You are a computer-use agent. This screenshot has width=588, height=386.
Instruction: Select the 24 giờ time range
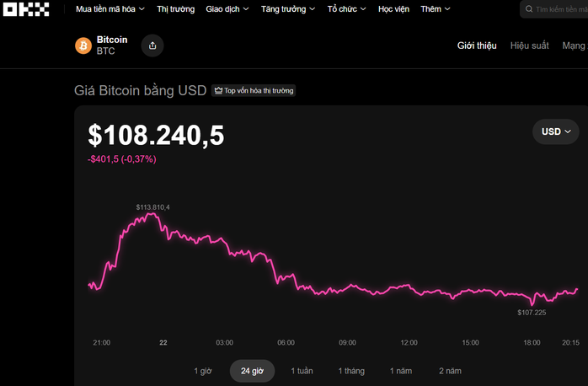pyautogui.click(x=252, y=371)
